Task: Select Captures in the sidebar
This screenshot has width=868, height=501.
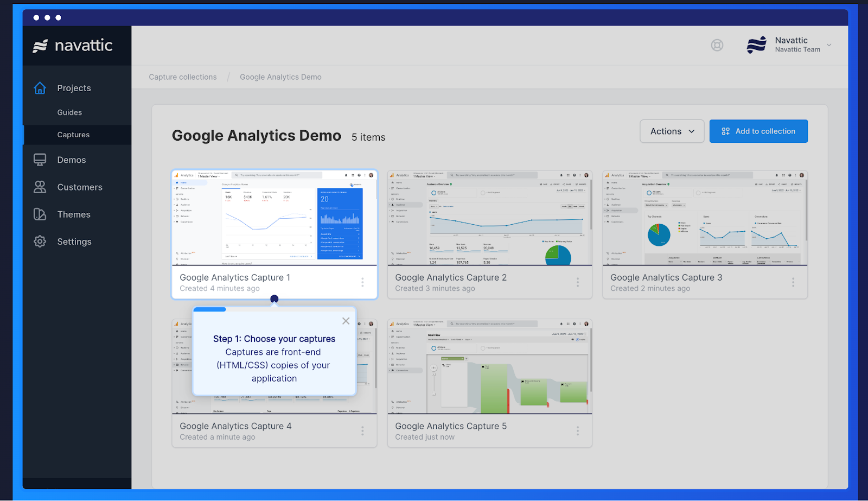Action: click(73, 135)
